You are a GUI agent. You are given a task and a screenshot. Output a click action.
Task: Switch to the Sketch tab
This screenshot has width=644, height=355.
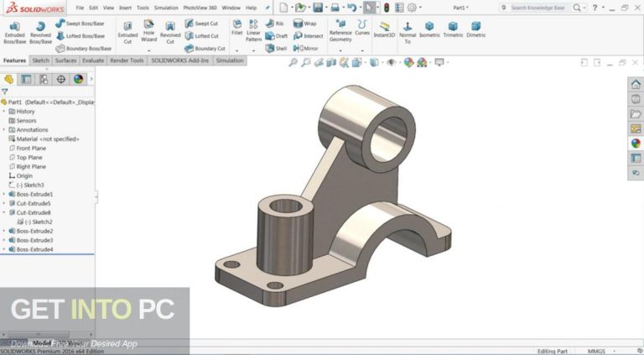[40, 60]
